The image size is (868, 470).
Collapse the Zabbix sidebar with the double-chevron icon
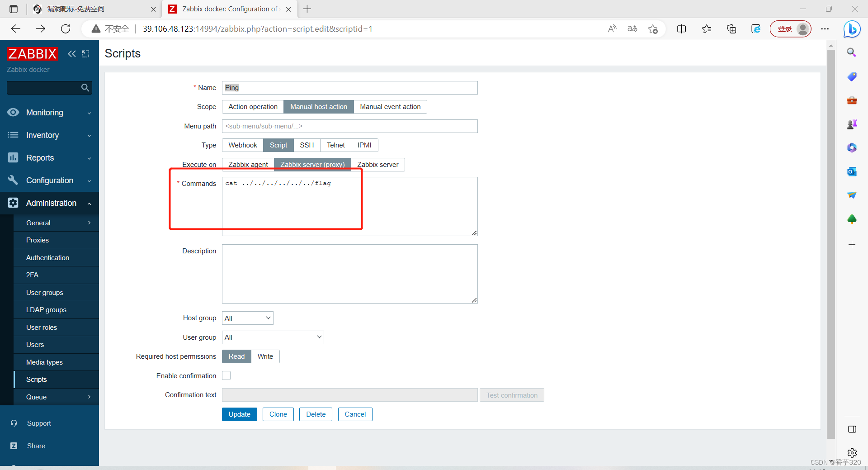72,54
